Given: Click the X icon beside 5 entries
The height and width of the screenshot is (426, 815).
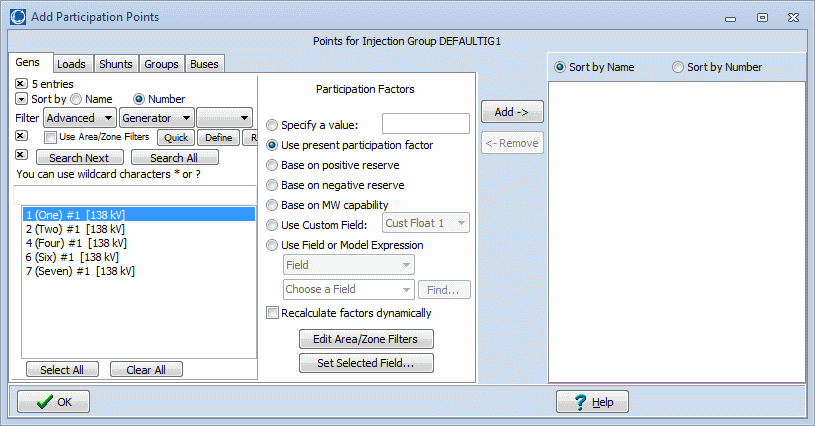Looking at the screenshot, I should [21, 83].
